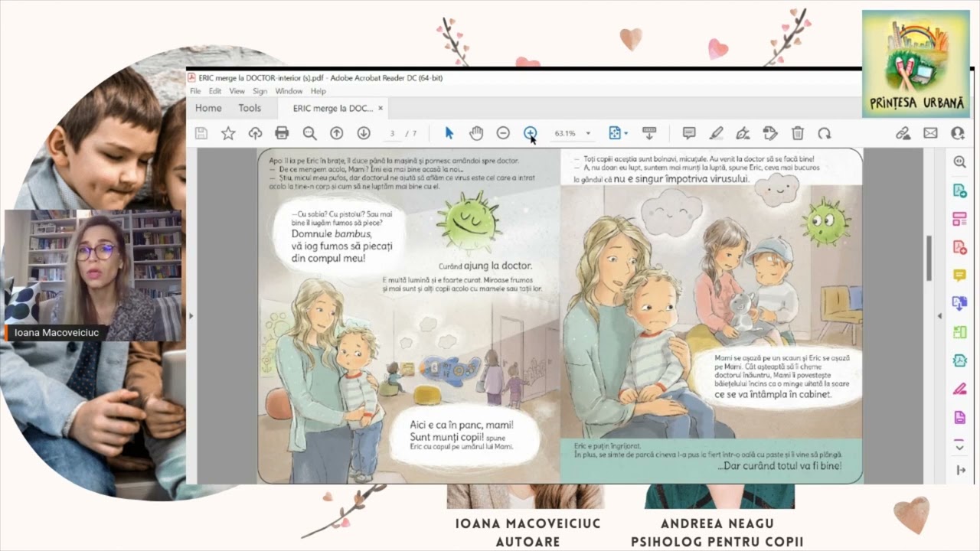The width and height of the screenshot is (980, 551).
Task: Add the PDF to starred files
Action: pos(228,133)
